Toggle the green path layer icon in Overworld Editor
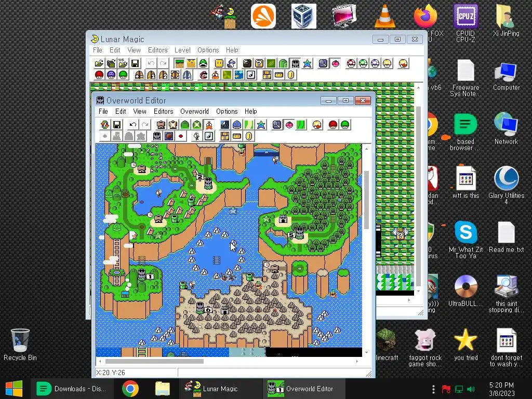This screenshot has height=399, width=532. click(301, 125)
